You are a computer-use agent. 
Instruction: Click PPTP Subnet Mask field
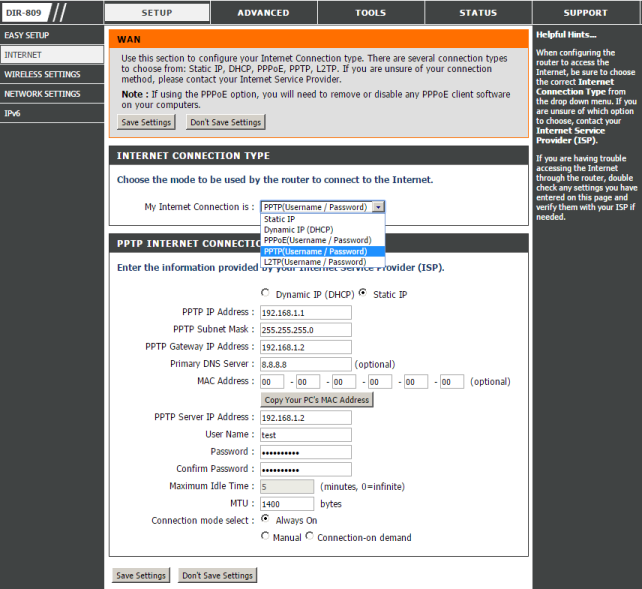coord(306,330)
